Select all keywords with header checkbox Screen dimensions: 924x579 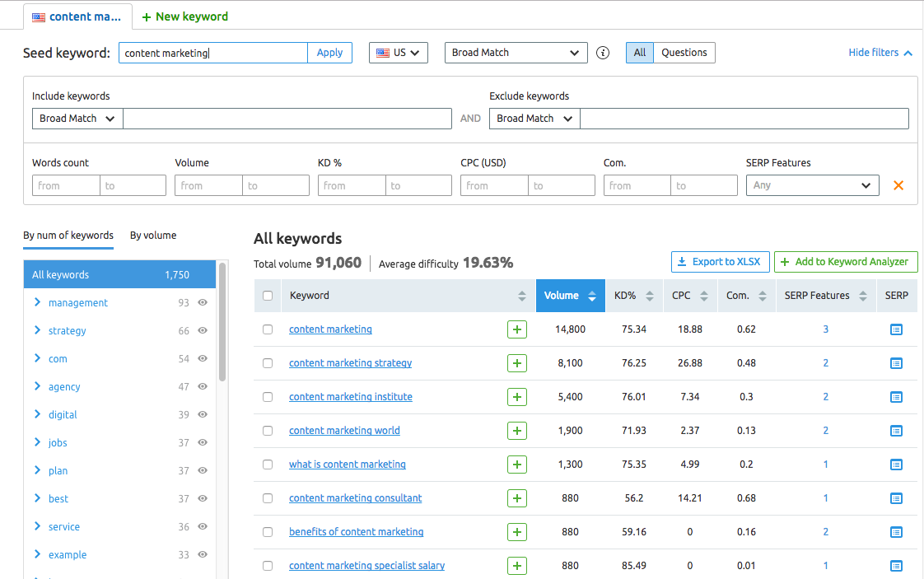click(x=268, y=296)
